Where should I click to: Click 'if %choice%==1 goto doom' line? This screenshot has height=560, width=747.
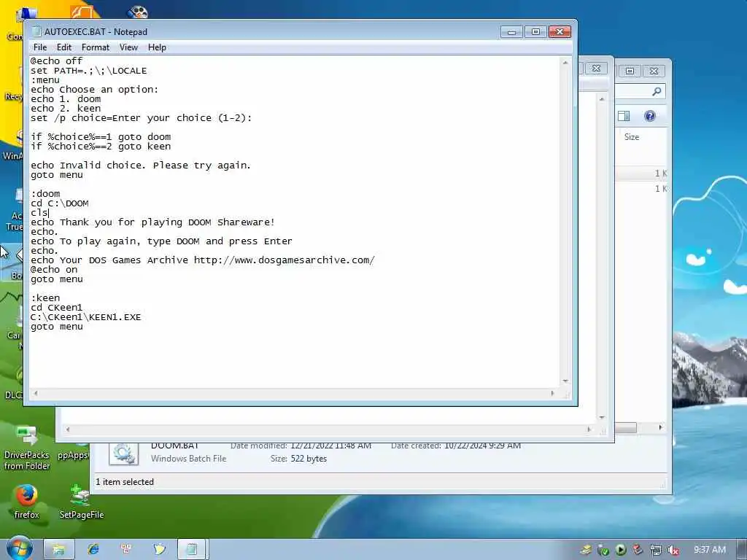click(x=101, y=136)
